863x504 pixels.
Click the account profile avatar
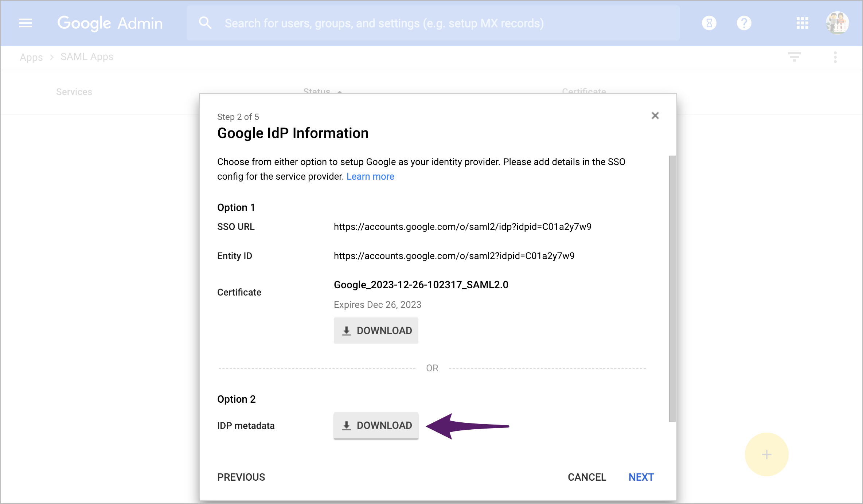click(837, 23)
